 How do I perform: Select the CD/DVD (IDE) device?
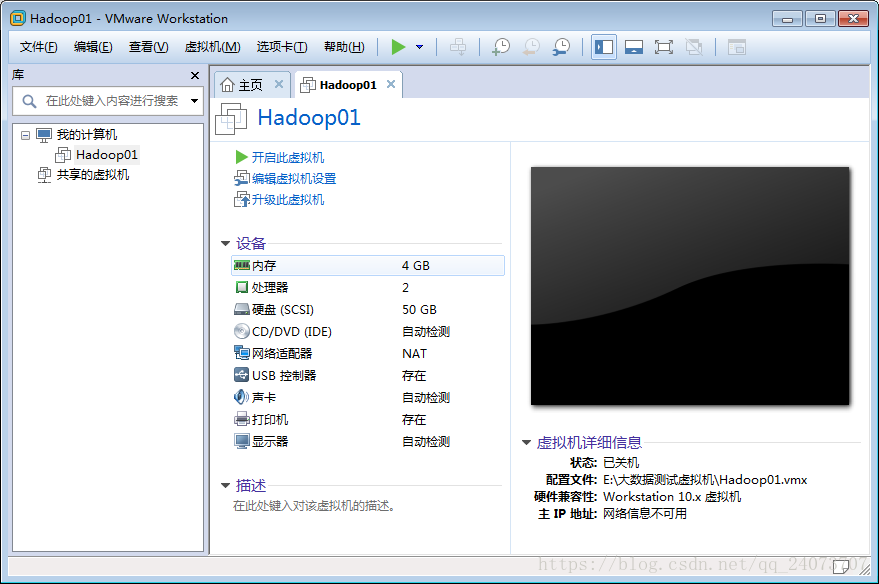[x=292, y=332]
